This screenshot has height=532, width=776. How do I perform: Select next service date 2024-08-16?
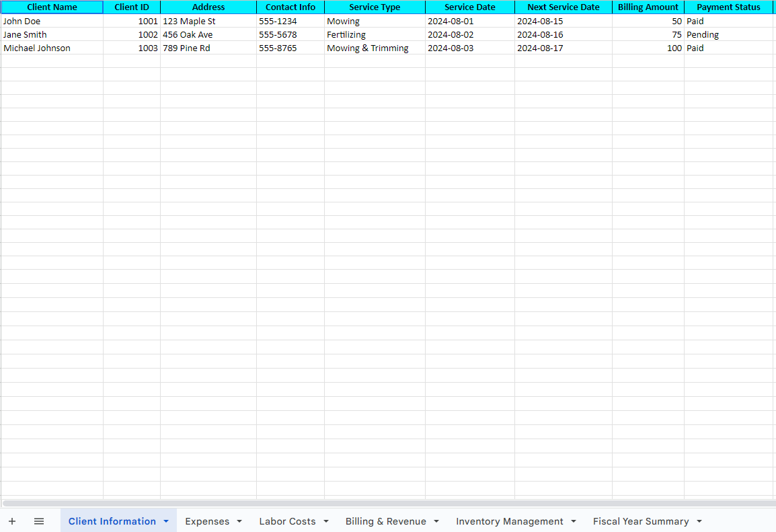[564, 35]
